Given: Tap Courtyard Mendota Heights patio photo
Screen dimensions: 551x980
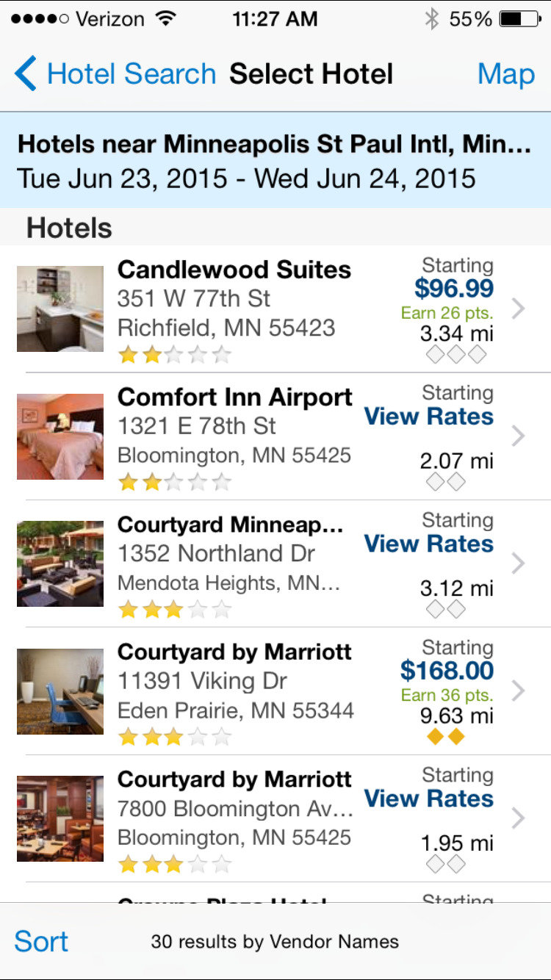Looking at the screenshot, I should tap(60, 563).
